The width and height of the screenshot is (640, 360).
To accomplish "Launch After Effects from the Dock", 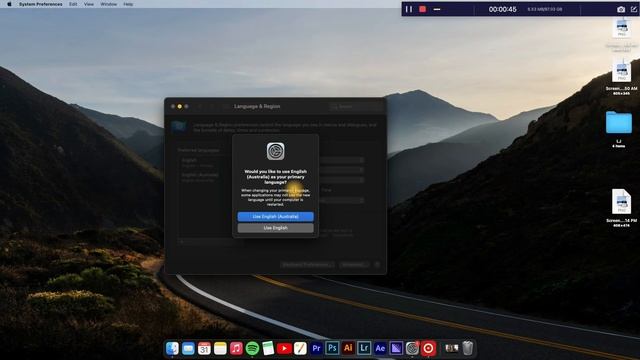I will [380, 348].
